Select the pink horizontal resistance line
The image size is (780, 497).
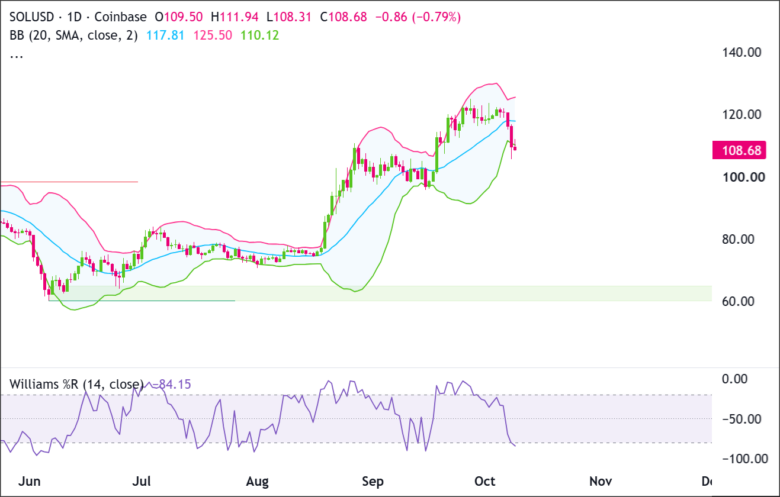70,182
